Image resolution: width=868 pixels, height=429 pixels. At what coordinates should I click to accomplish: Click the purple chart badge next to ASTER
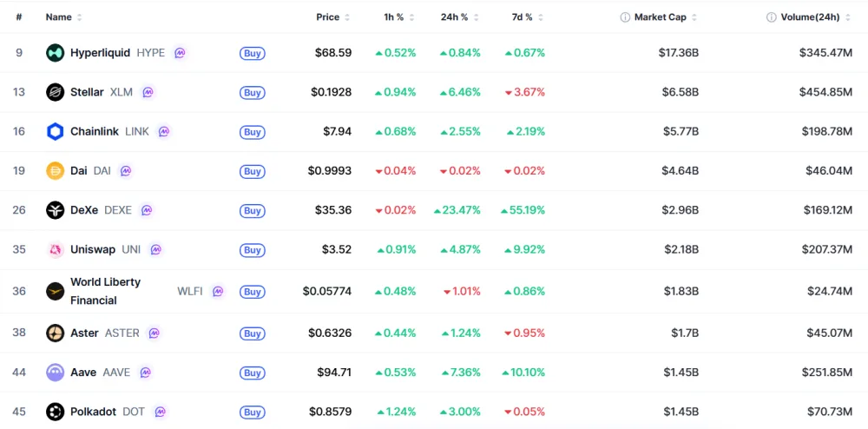coord(155,333)
